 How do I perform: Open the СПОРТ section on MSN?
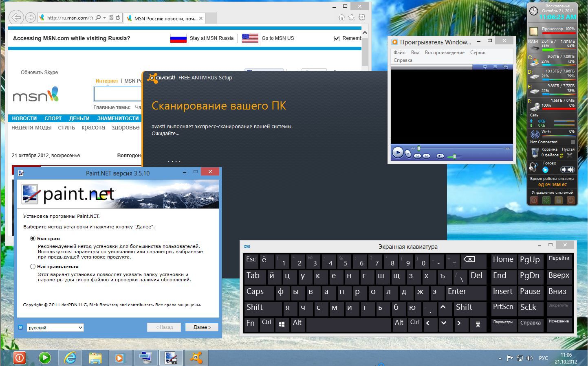pos(53,118)
